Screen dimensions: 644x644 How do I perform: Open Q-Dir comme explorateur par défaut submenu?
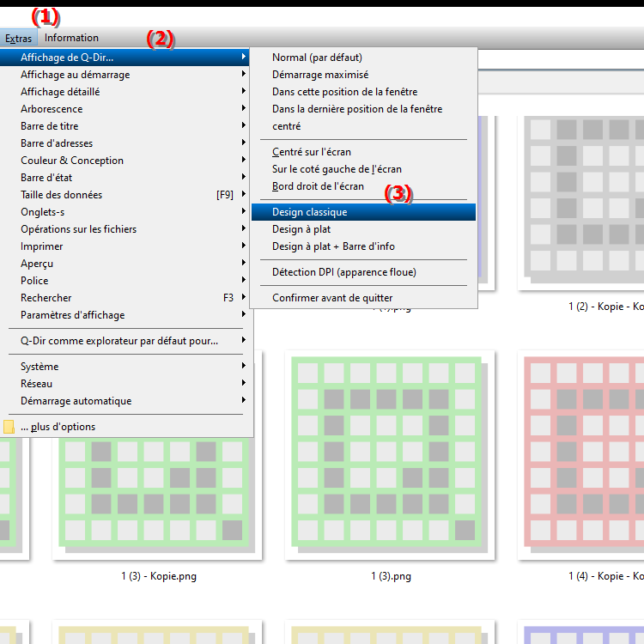click(x=125, y=341)
